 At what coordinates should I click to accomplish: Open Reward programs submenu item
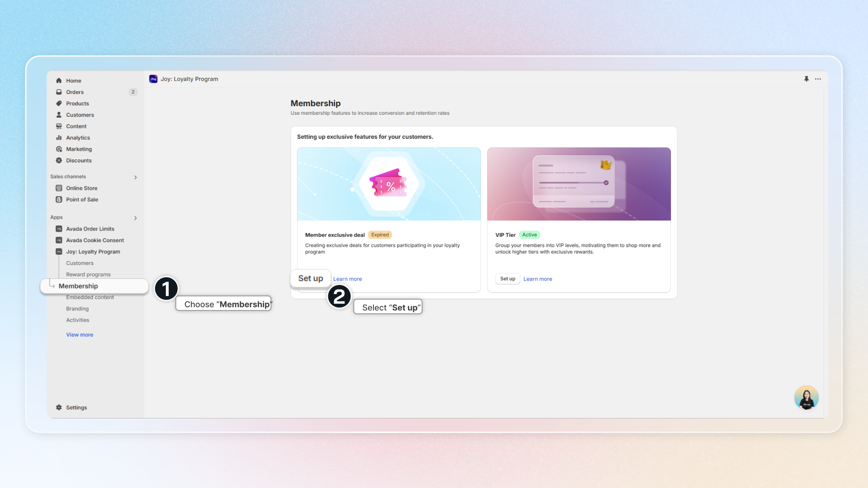tap(88, 274)
